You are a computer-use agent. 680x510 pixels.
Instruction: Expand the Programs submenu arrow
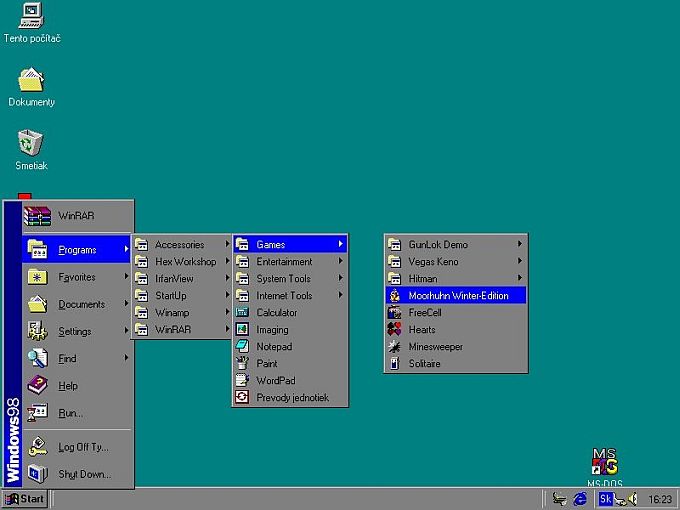click(126, 249)
